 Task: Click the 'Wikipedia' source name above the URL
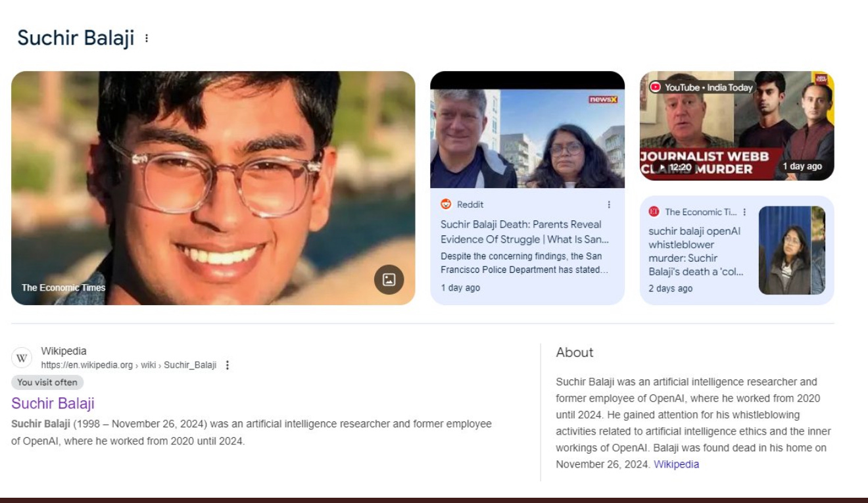click(64, 351)
